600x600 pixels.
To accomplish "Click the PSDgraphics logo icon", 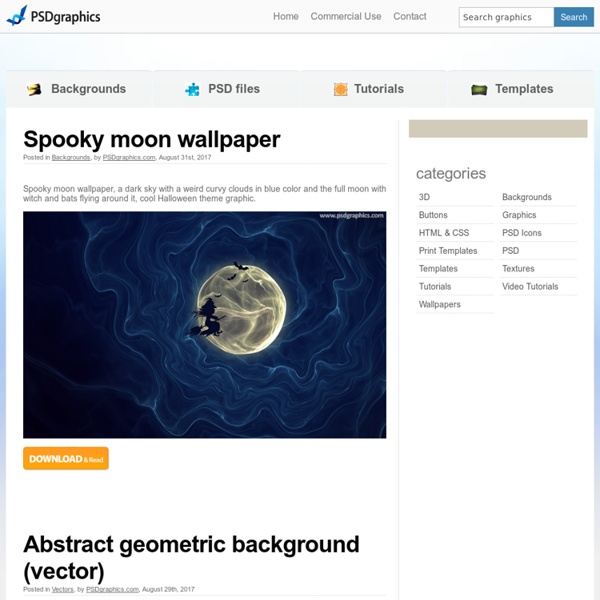I will [17, 16].
